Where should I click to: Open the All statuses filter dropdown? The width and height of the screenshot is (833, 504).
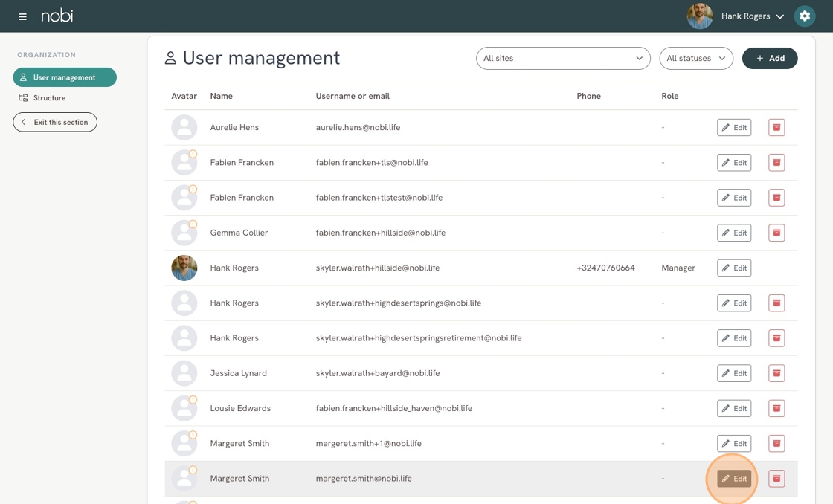pyautogui.click(x=695, y=58)
